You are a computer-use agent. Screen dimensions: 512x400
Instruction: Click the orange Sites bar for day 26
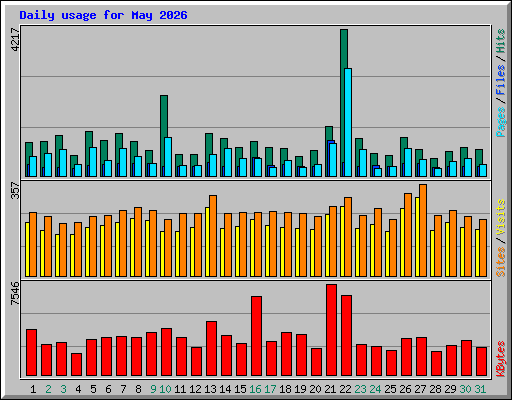[408, 235]
